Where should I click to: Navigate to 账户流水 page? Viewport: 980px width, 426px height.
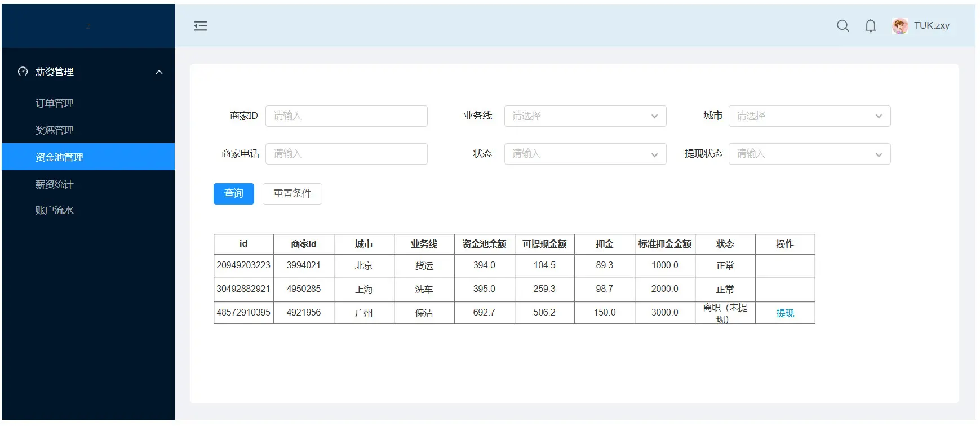(55, 210)
